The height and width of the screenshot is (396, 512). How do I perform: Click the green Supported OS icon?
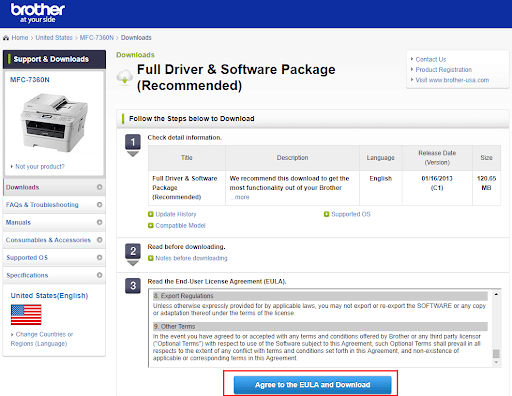click(326, 214)
